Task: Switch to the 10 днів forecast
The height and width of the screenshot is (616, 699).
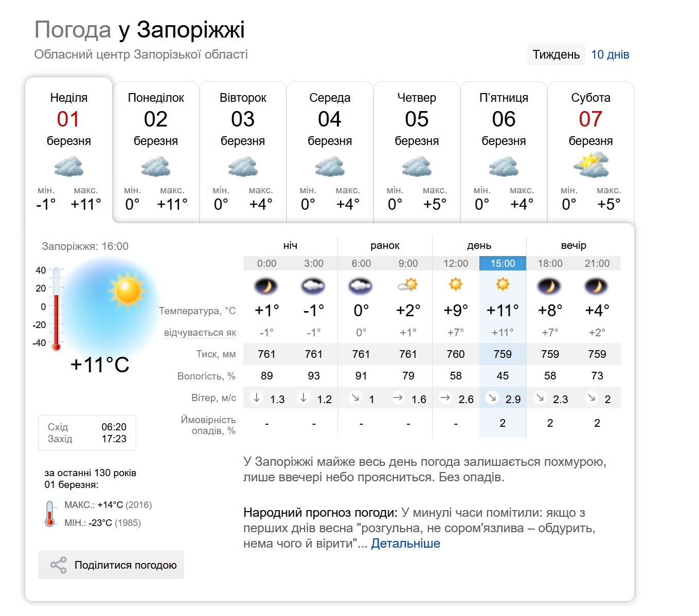Action: coord(610,55)
